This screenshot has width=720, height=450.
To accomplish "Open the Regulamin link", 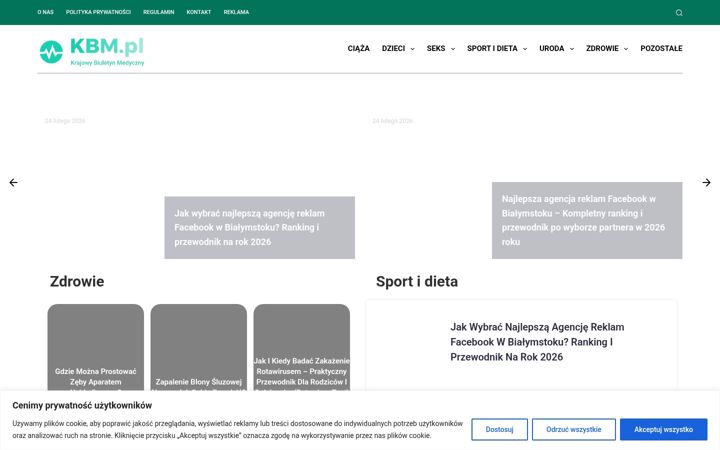I will click(x=158, y=12).
